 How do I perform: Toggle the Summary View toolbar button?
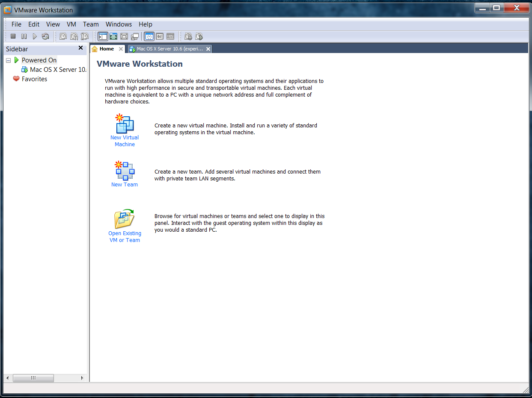tap(149, 36)
